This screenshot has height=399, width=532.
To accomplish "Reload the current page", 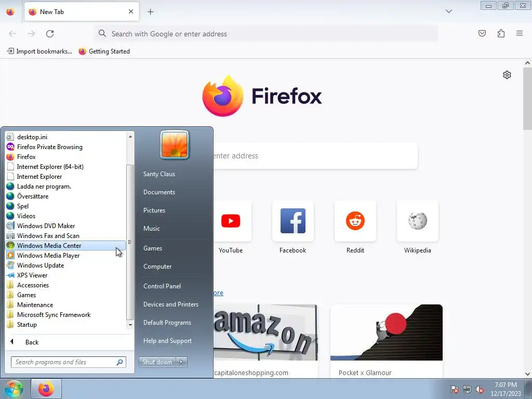I will click(50, 34).
